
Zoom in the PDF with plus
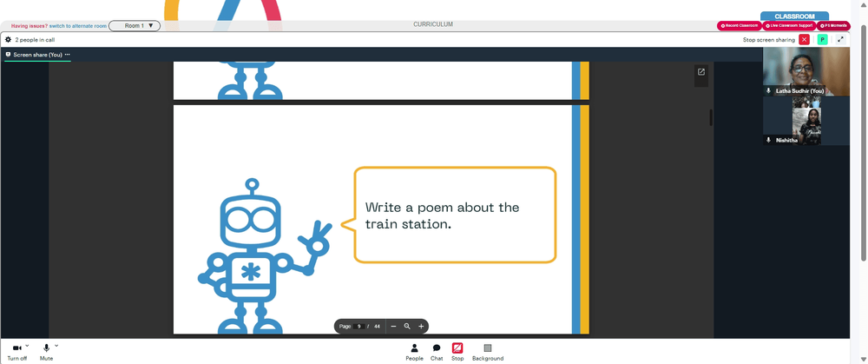point(421,327)
